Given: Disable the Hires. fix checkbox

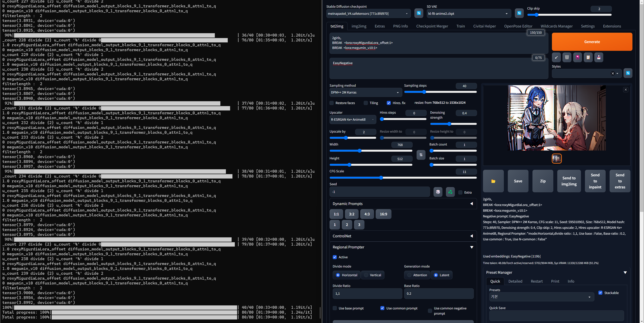Looking at the screenshot, I should point(389,103).
